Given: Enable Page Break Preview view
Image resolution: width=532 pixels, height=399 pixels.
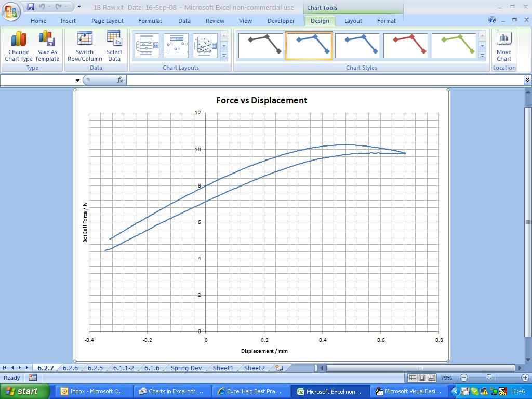Looking at the screenshot, I should pos(431,378).
